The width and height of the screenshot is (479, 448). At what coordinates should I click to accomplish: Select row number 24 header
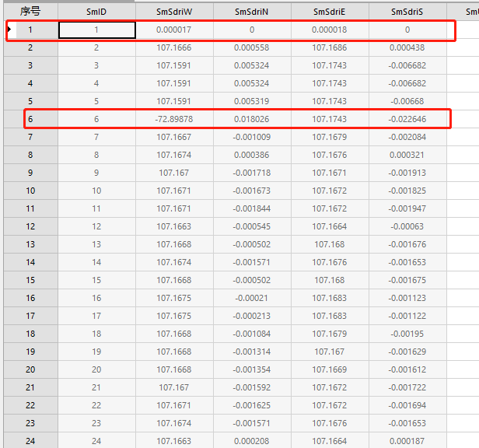[30, 441]
